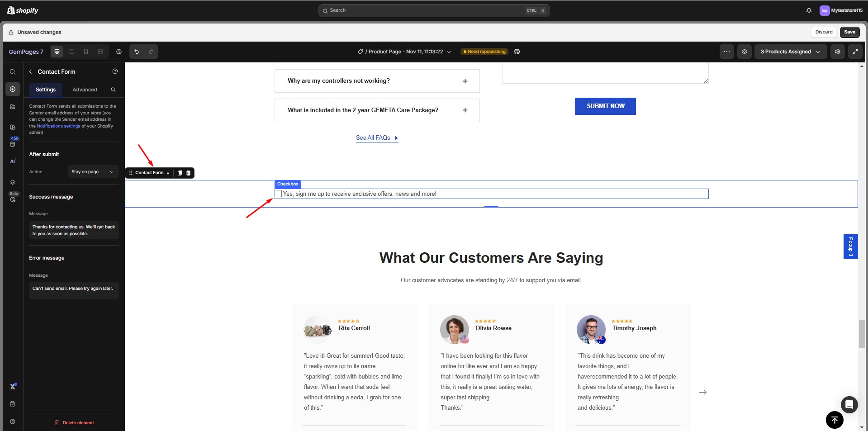Open the Action dropdown set to Stay on page

(x=93, y=172)
